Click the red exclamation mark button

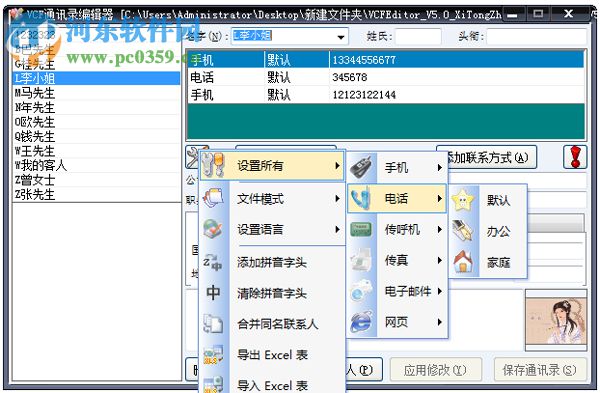coord(575,157)
